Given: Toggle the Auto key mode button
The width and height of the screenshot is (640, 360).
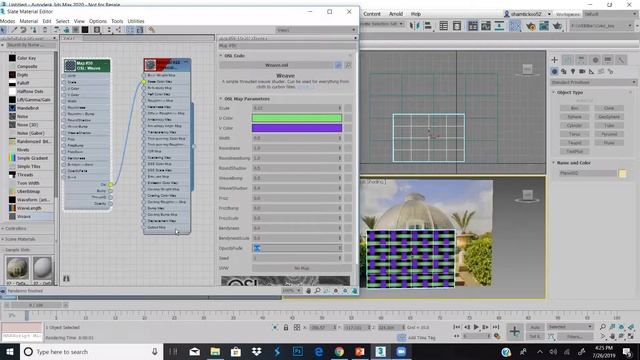Looking at the screenshot, I should (x=535, y=327).
